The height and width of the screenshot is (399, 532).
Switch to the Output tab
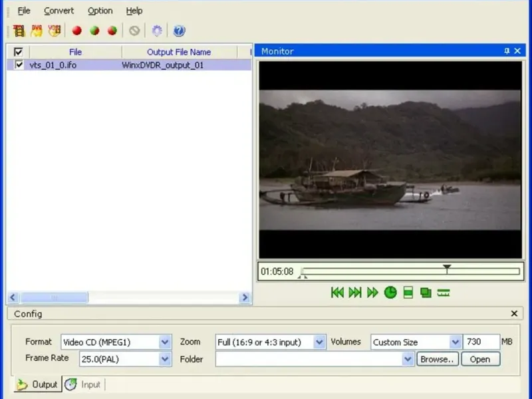point(38,384)
